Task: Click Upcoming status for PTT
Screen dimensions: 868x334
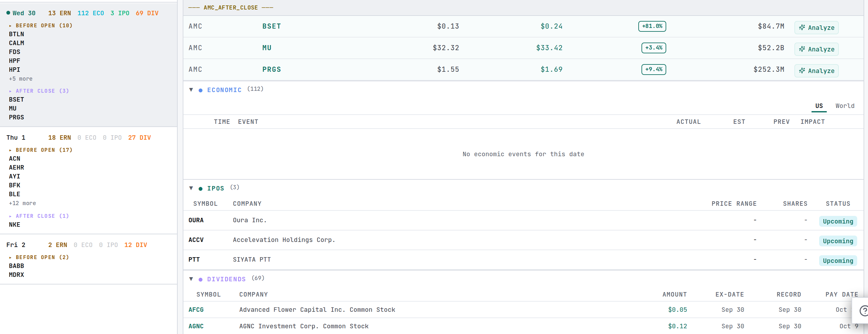Action: click(838, 260)
